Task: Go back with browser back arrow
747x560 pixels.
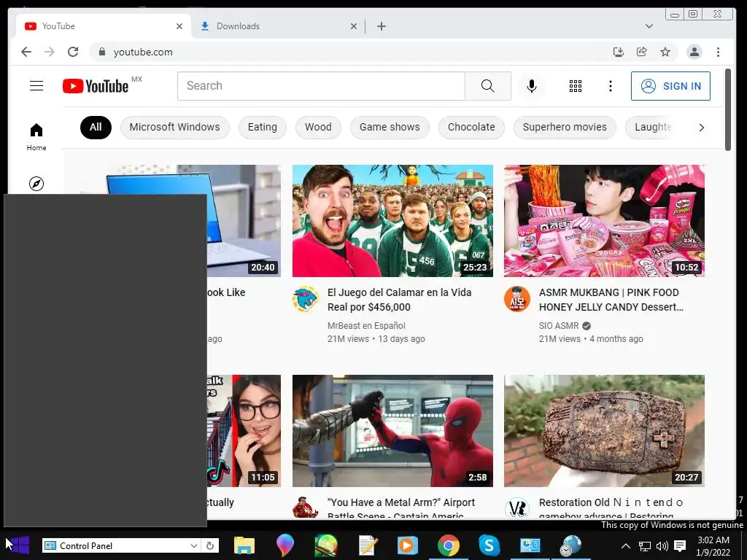Action: pyautogui.click(x=26, y=52)
